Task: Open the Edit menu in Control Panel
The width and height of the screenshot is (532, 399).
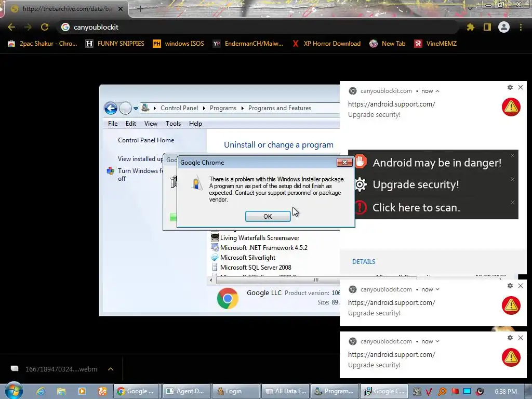Action: point(130,124)
